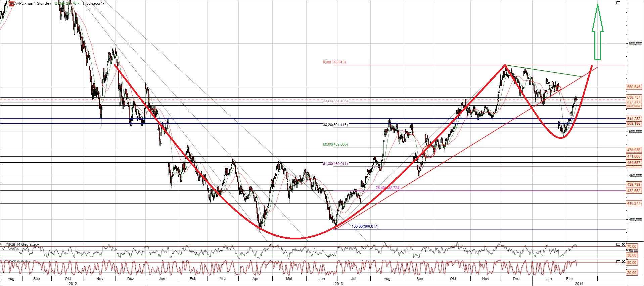
Task: Open the green DSMA indicator dropdown
Action: (x=67, y=3)
